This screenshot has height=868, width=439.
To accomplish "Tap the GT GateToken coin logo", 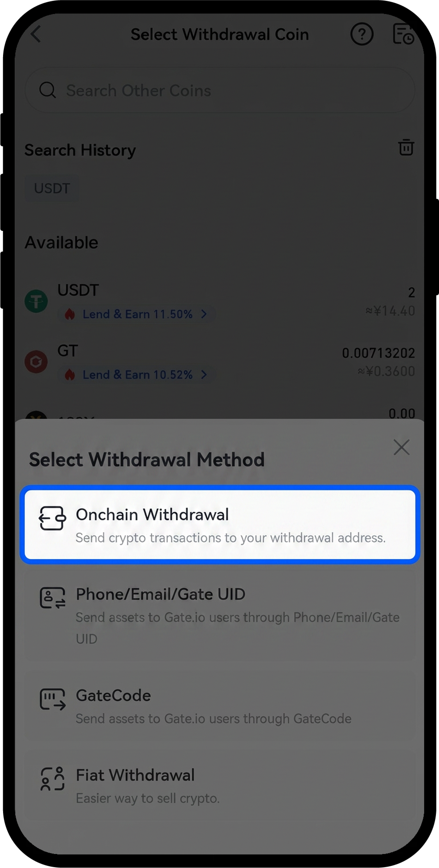I will tap(36, 362).
